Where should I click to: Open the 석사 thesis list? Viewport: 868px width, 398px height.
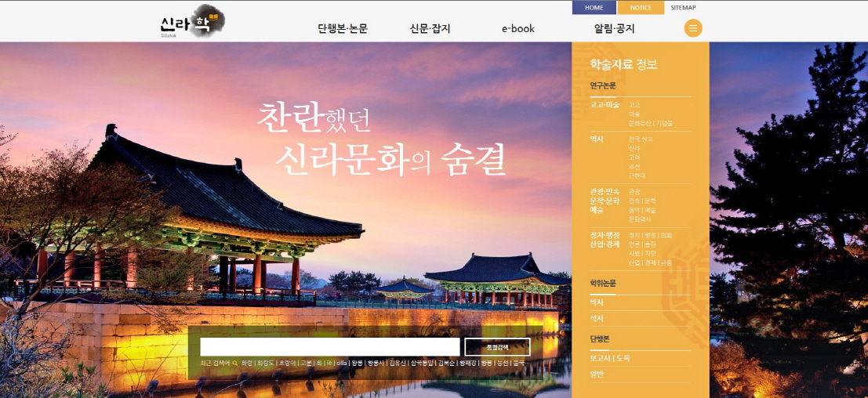(597, 319)
